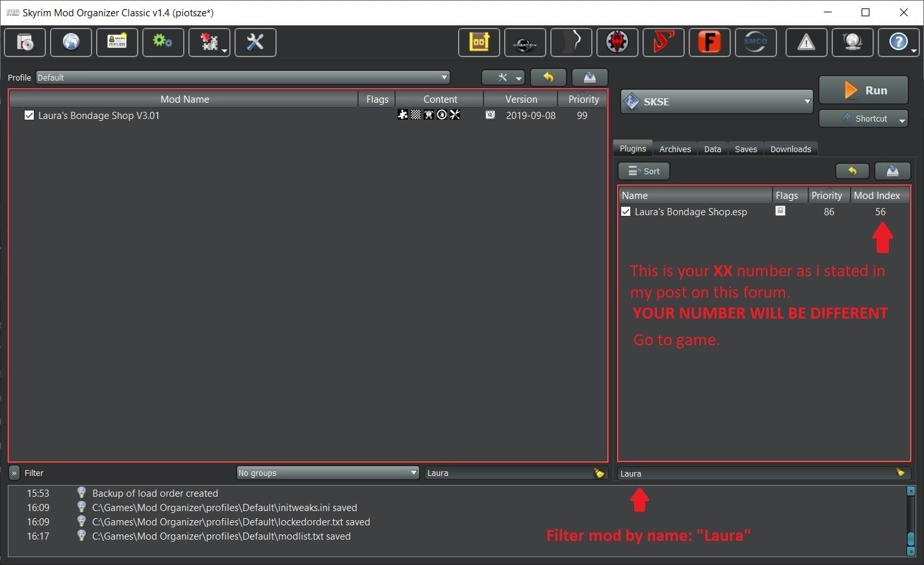Launch the SMCO shortcut icon

tap(756, 42)
